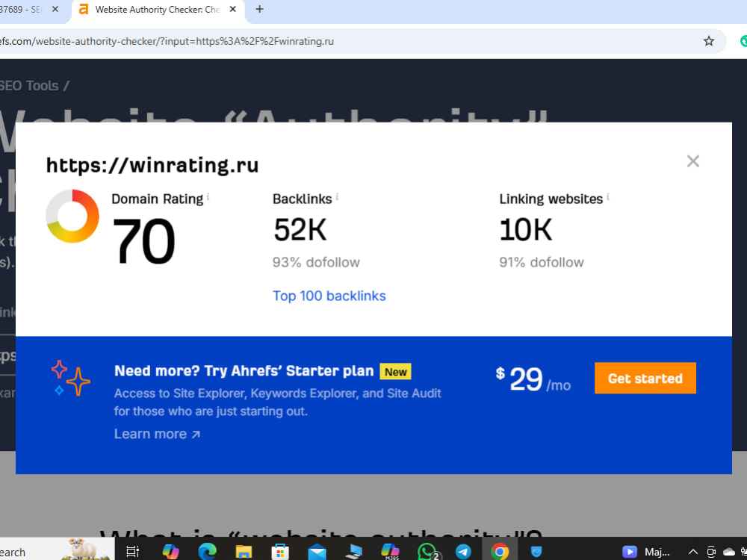Close the winrating.ru results popup
Image resolution: width=747 pixels, height=560 pixels.
692,161
